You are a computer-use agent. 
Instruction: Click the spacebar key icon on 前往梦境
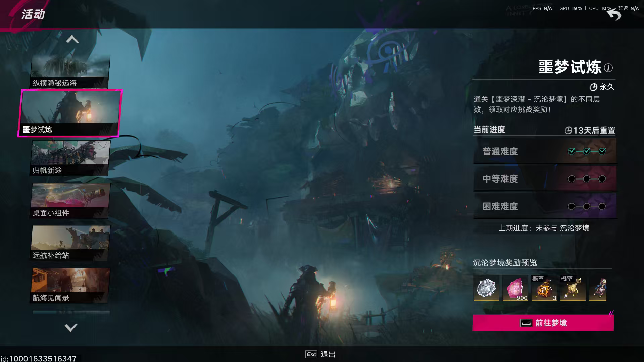coord(526,323)
